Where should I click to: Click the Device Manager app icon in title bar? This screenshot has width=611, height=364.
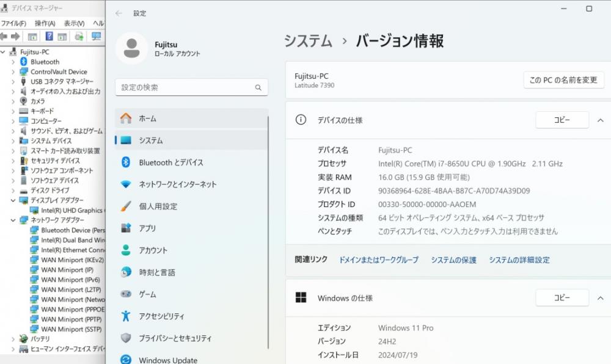tap(4, 7)
